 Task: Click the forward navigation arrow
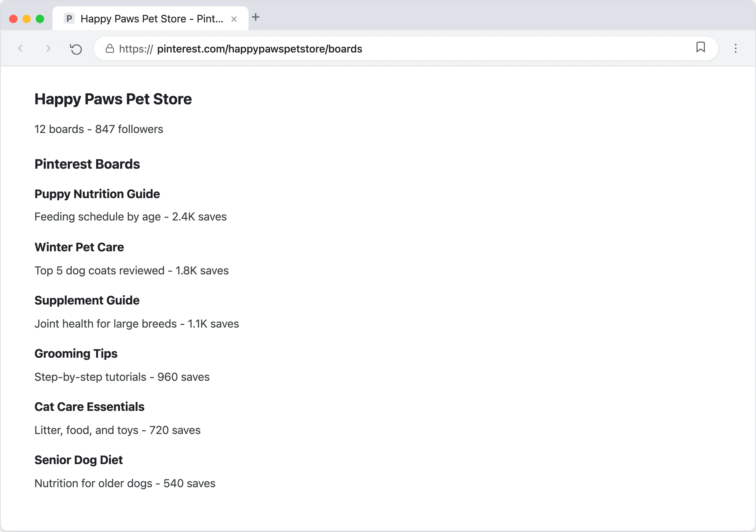pos(48,48)
